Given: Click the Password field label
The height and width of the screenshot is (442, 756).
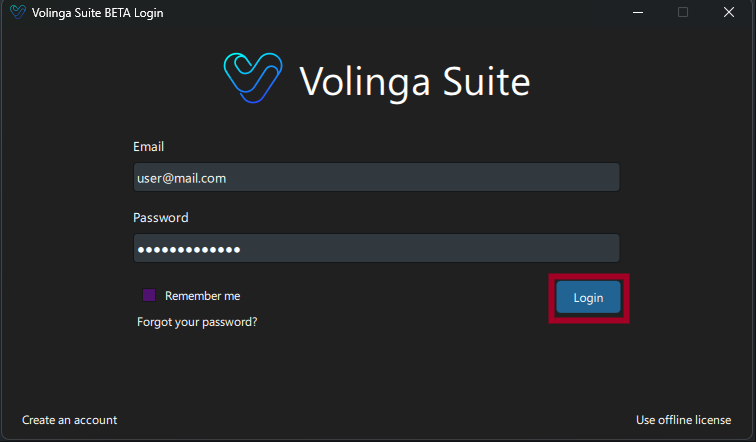Looking at the screenshot, I should (161, 218).
